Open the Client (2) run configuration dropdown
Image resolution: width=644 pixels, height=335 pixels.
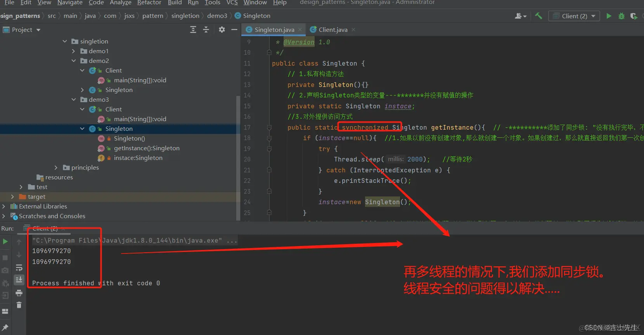(574, 16)
